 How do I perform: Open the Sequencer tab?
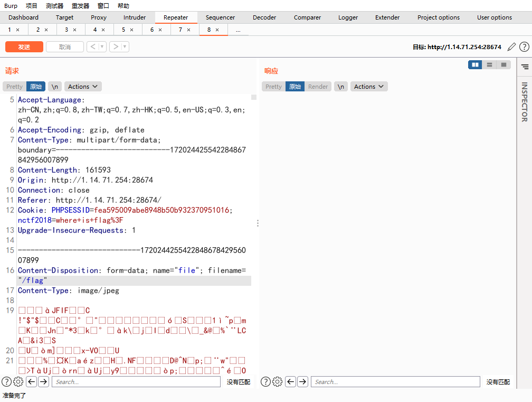tap(220, 17)
